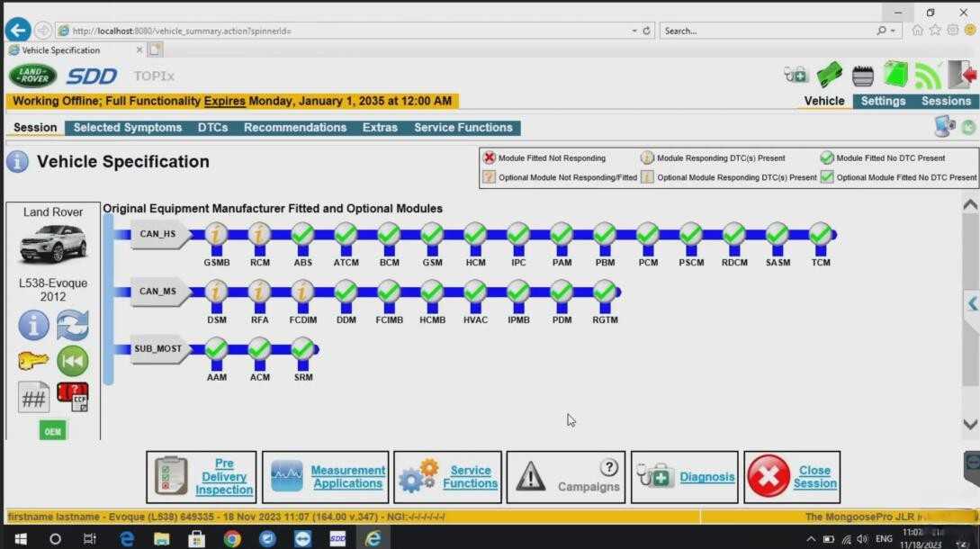Open the TCM module node
980x549 pixels.
tap(820, 235)
